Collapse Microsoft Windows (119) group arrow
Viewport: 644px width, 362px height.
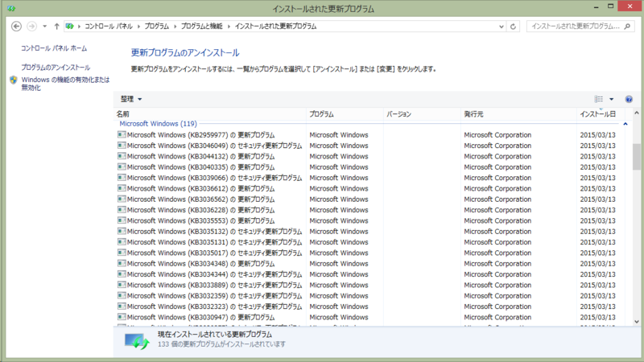[625, 124]
